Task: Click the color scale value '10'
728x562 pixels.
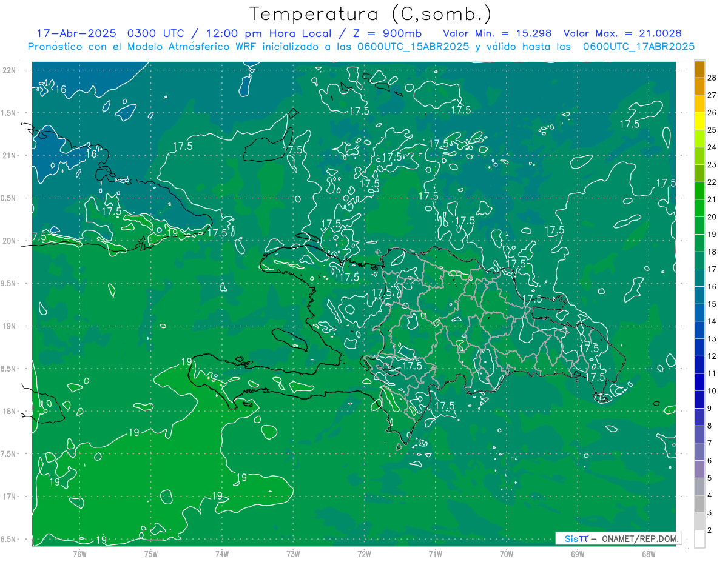Action: [x=712, y=391]
